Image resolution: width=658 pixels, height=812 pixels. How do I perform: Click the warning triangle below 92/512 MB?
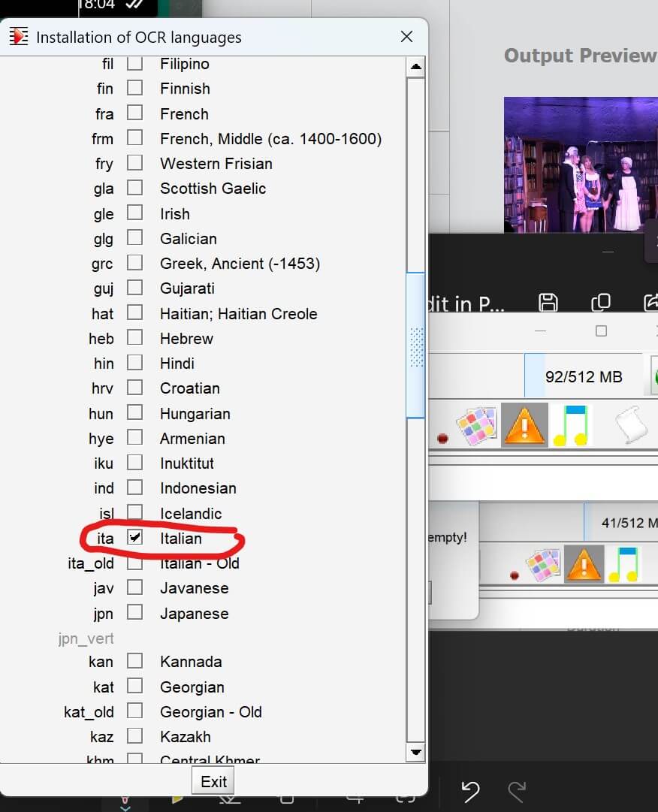pos(524,426)
